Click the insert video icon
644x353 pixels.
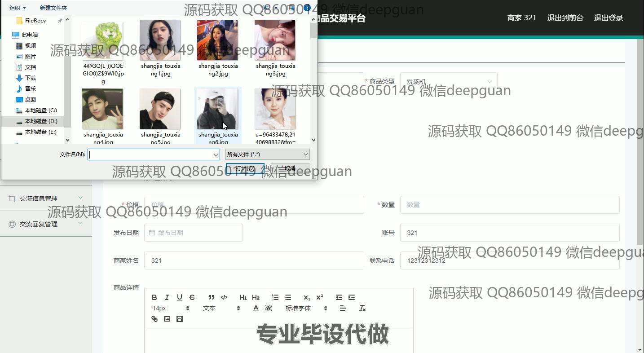pos(180,319)
